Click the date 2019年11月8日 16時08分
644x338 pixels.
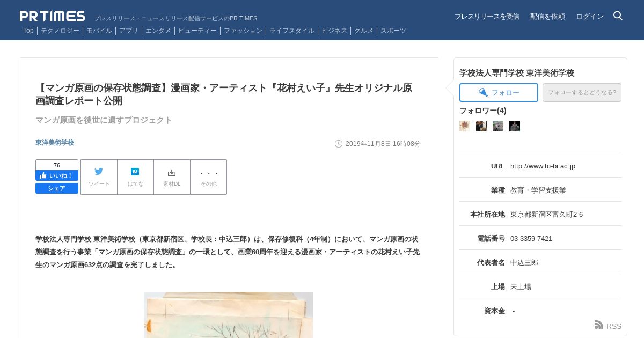click(383, 144)
